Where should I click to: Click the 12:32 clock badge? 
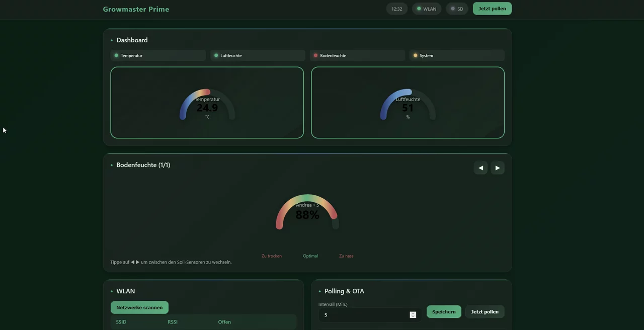[397, 9]
